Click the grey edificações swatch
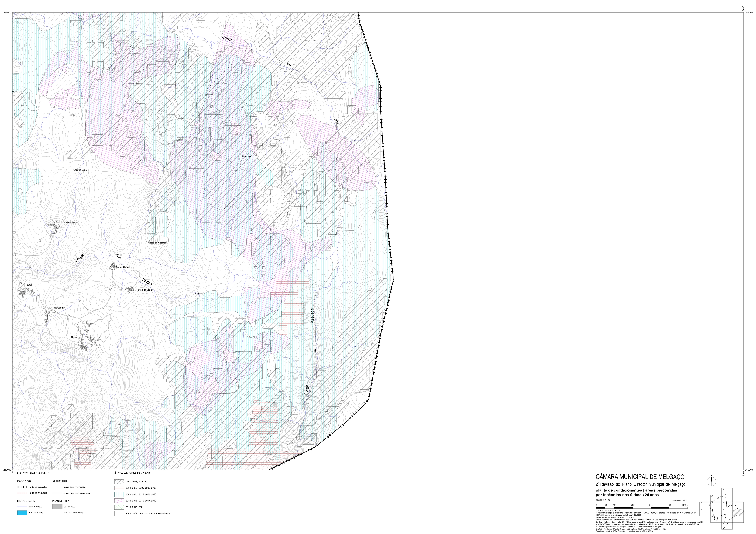The width and height of the screenshot is (756, 534). [57, 507]
